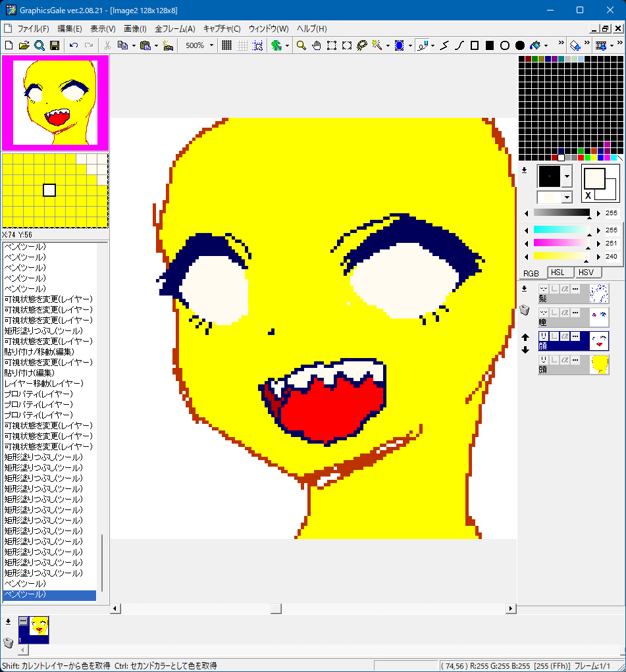Move layer up with the up arrow
Screen dimensions: 626x672
tap(525, 338)
